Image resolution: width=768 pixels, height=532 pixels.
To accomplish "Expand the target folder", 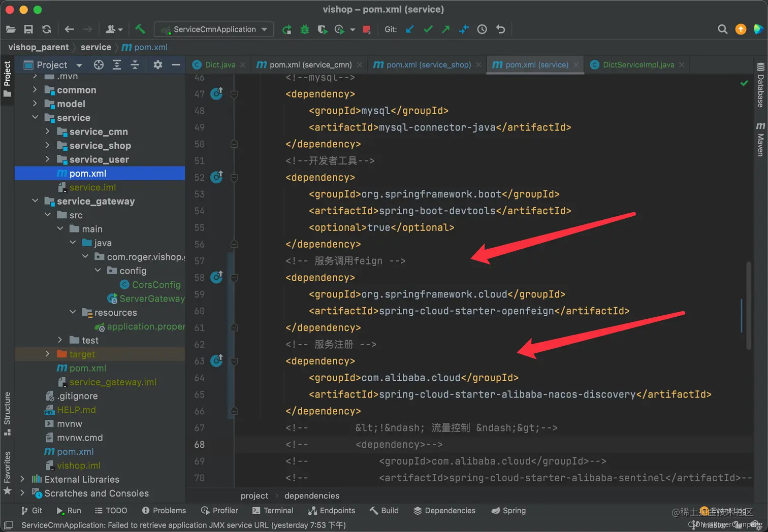I will (x=47, y=353).
